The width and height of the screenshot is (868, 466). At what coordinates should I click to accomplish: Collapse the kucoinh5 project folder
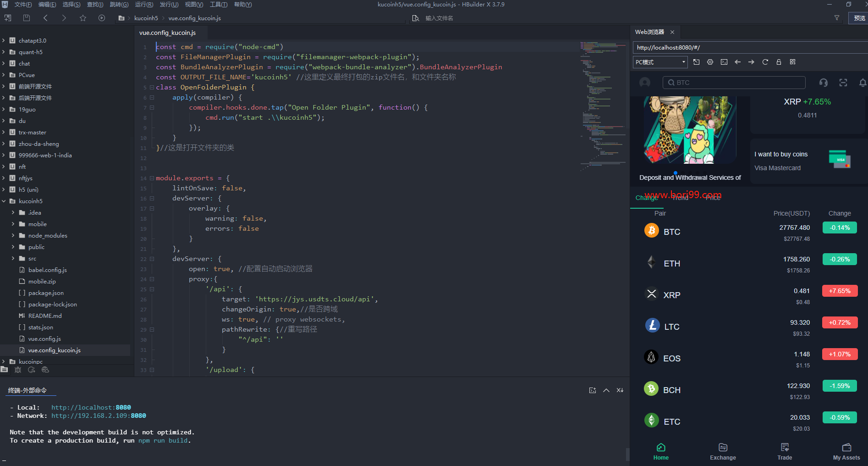pyautogui.click(x=4, y=201)
